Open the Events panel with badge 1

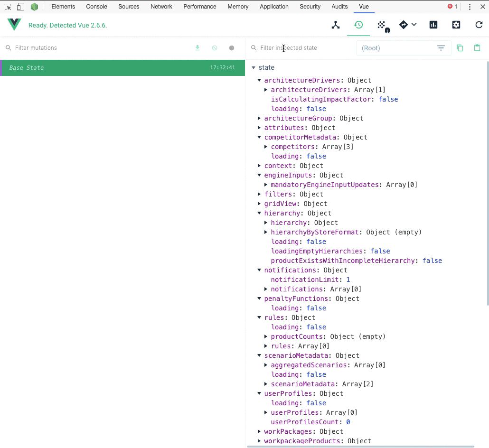pyautogui.click(x=382, y=25)
